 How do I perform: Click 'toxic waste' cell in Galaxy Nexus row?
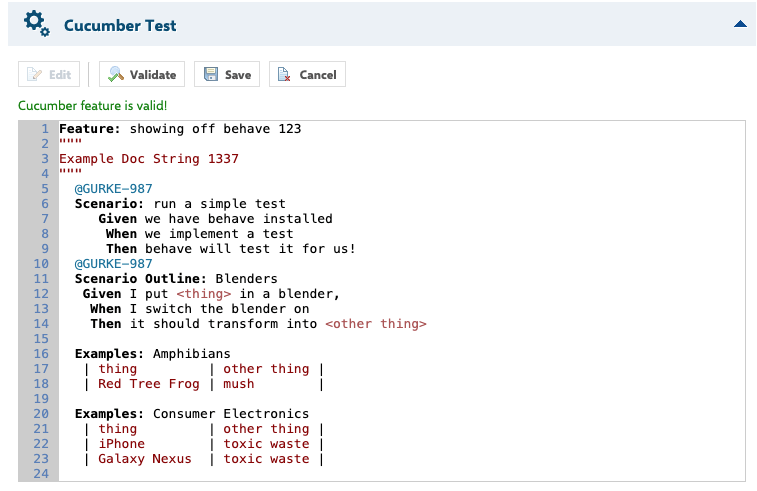266,459
